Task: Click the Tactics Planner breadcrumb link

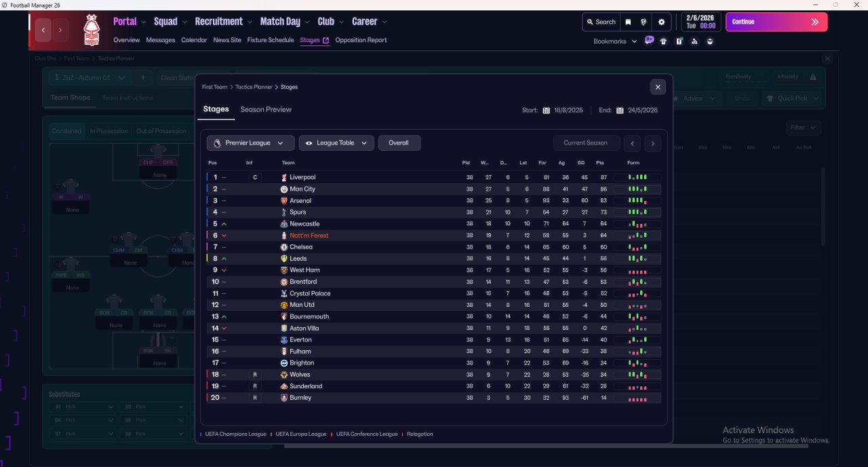Action: (254, 87)
